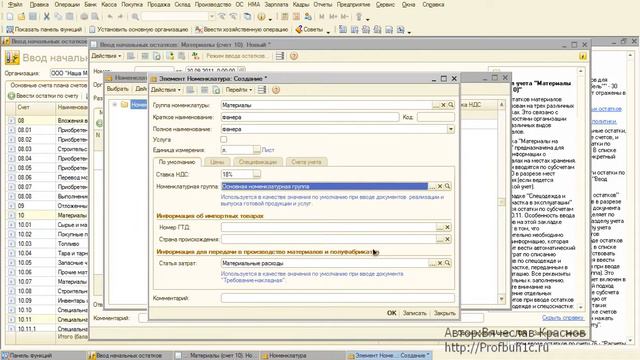The width and height of the screenshot is (640, 360).
Task: Click scroll-down arrow of Номенклатура list scrollbar
Action: pos(502,299)
